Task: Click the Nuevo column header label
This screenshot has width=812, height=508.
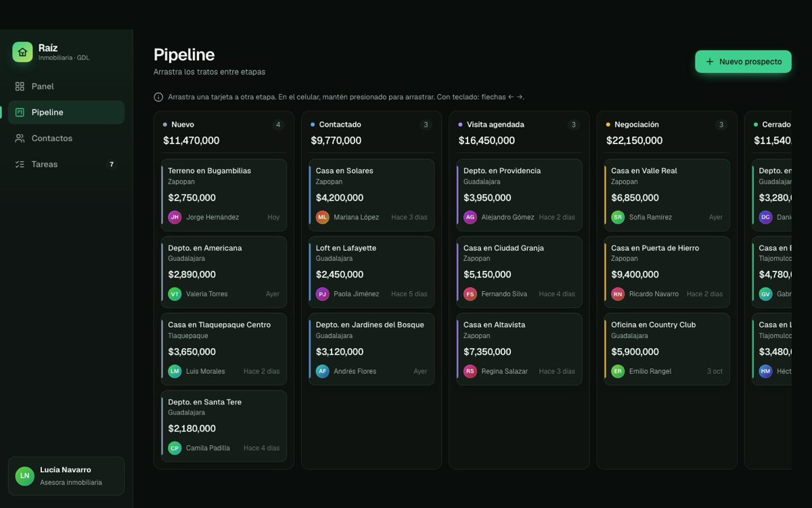Action: 183,125
